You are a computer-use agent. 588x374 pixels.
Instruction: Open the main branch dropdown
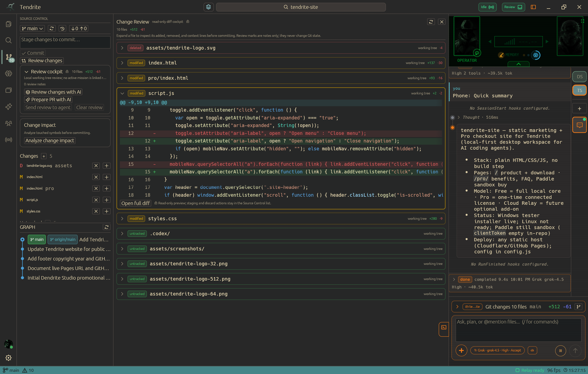point(32,29)
